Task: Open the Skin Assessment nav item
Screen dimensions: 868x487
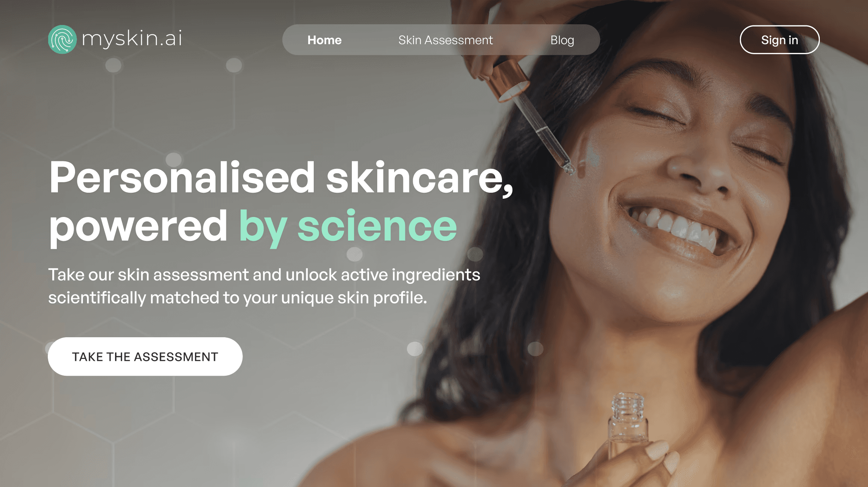Action: coord(445,40)
